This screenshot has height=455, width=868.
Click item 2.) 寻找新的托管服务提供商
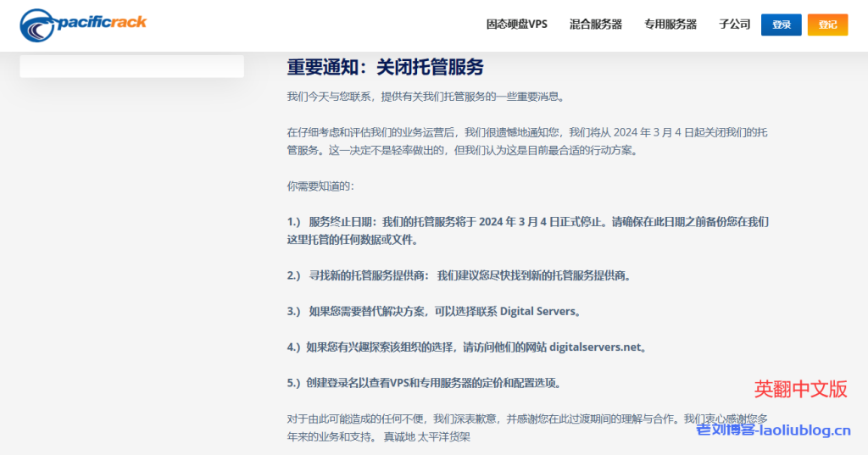pos(459,275)
